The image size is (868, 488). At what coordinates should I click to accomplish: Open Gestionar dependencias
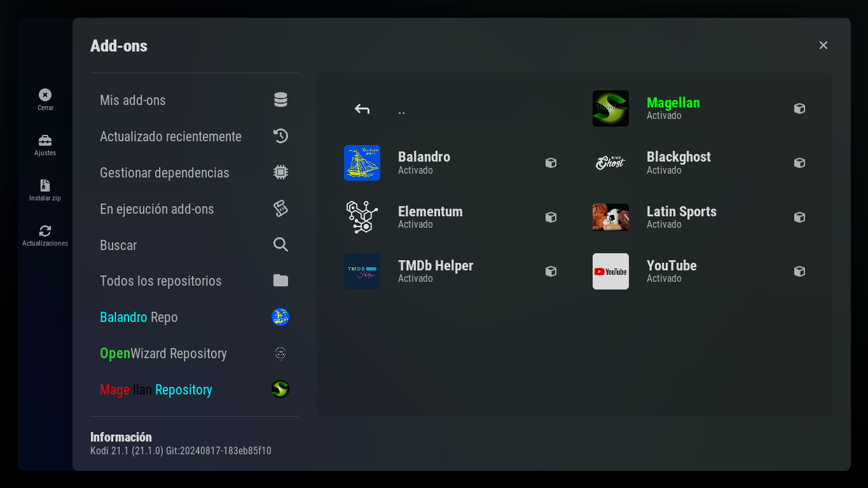click(164, 173)
